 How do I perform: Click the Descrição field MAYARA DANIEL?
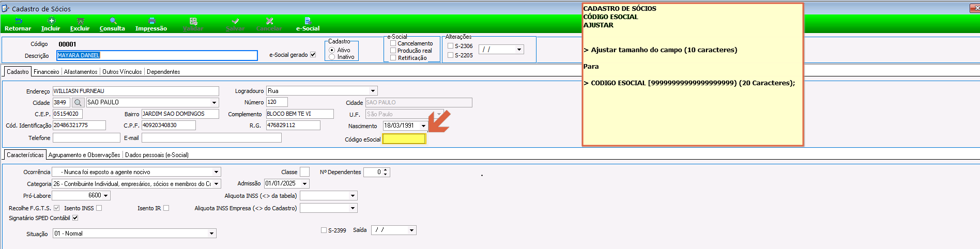157,55
